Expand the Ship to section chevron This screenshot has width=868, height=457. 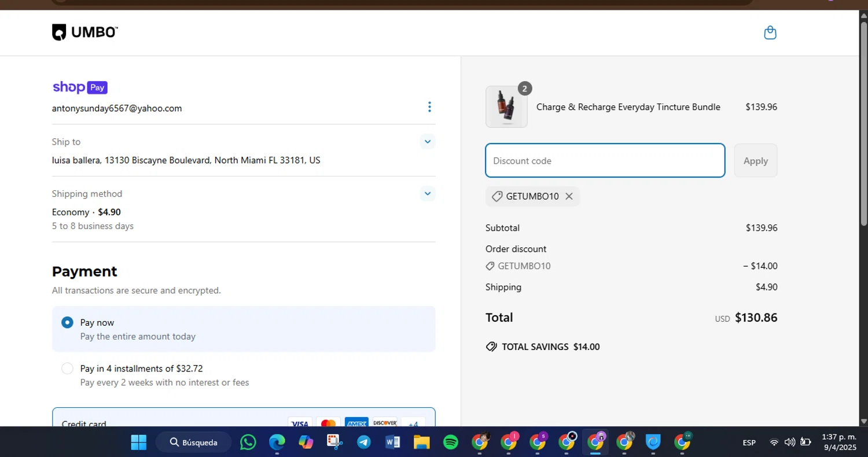tap(428, 142)
